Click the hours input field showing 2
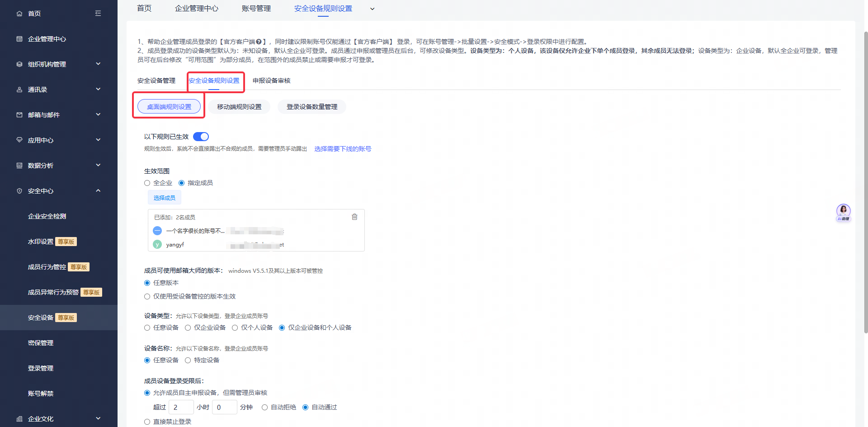This screenshot has width=868, height=427. click(x=181, y=407)
